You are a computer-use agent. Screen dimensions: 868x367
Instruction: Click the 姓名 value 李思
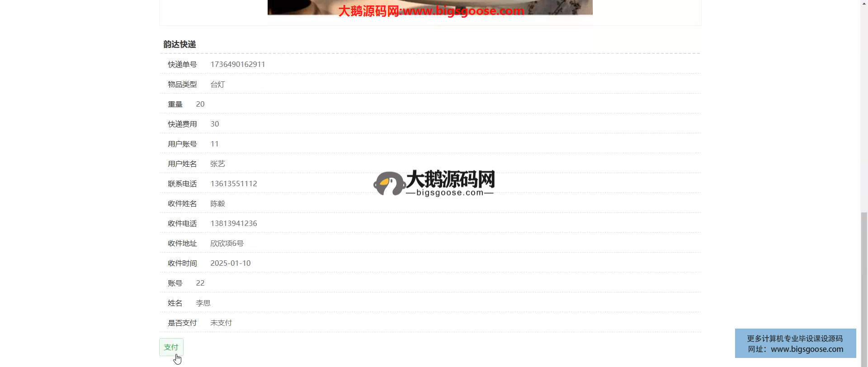[x=203, y=303]
